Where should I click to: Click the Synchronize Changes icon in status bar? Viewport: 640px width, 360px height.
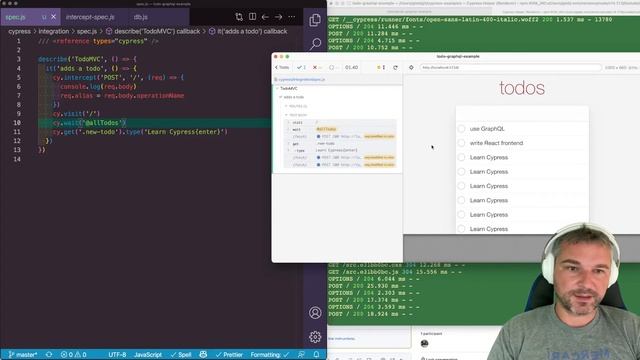(x=49, y=355)
